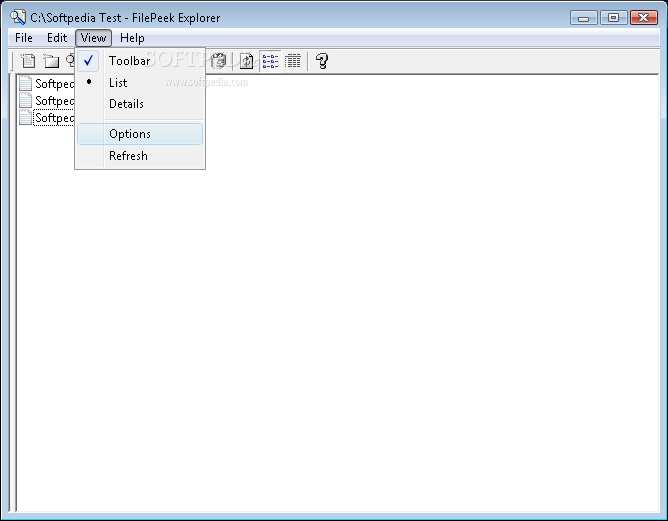Switch to details view via toolbar icon

(293, 61)
